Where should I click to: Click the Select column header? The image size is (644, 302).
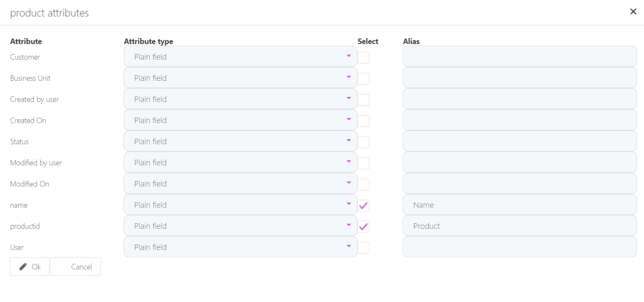pyautogui.click(x=368, y=41)
